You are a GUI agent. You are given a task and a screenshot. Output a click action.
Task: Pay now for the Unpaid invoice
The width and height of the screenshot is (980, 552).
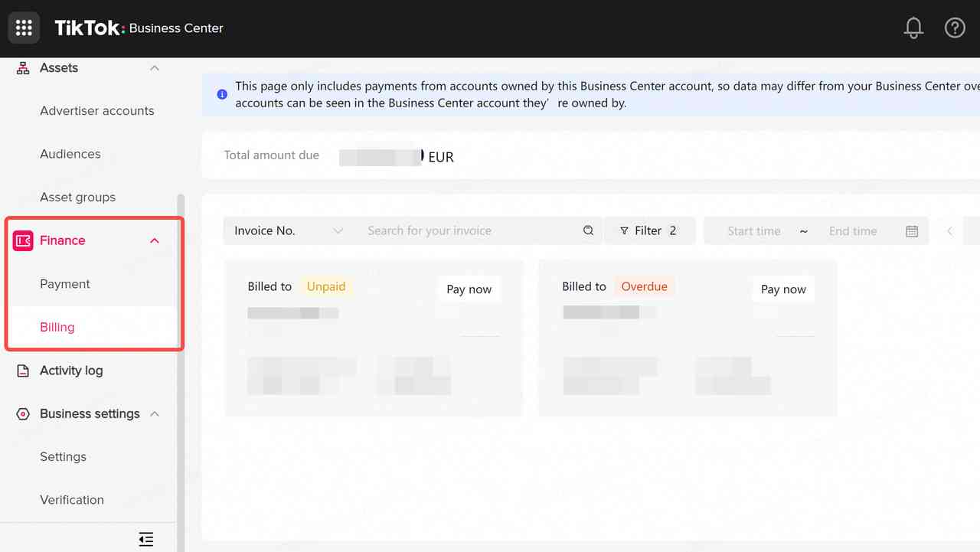click(469, 289)
